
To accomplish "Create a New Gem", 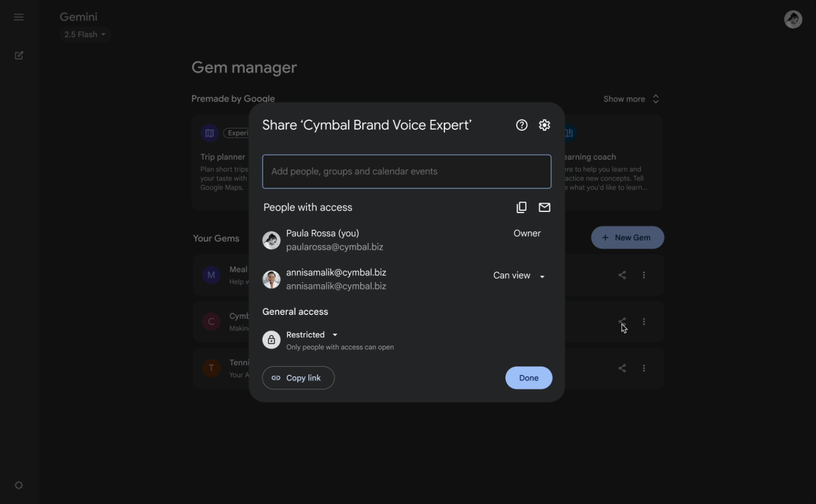I will click(x=627, y=237).
